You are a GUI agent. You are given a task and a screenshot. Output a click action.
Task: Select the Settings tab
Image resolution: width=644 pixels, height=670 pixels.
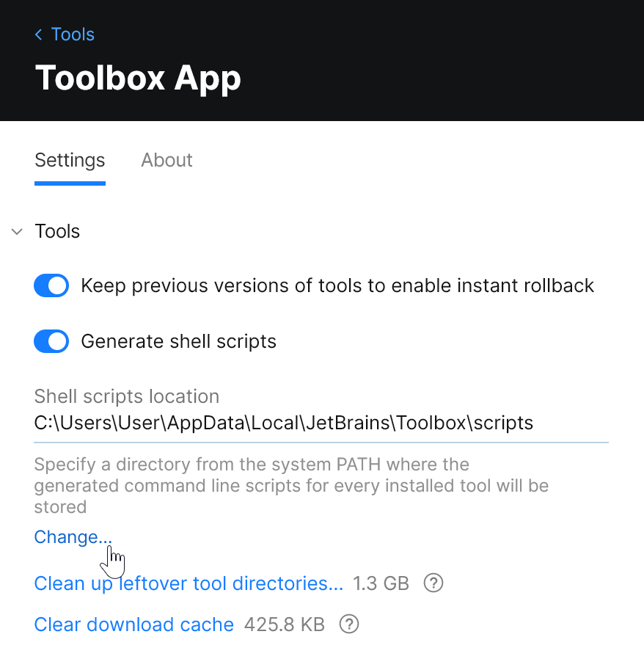click(x=69, y=160)
